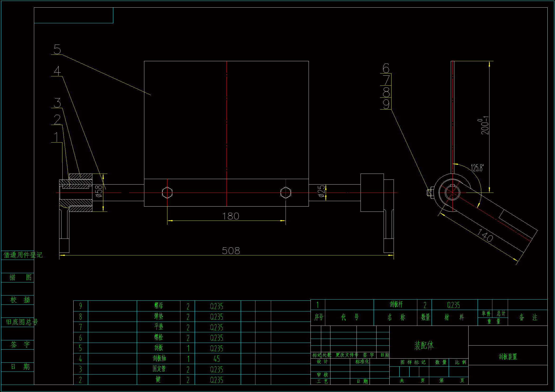Click the 508 overall length dimension
Screen dimensions: 555x392
[x=231, y=251]
